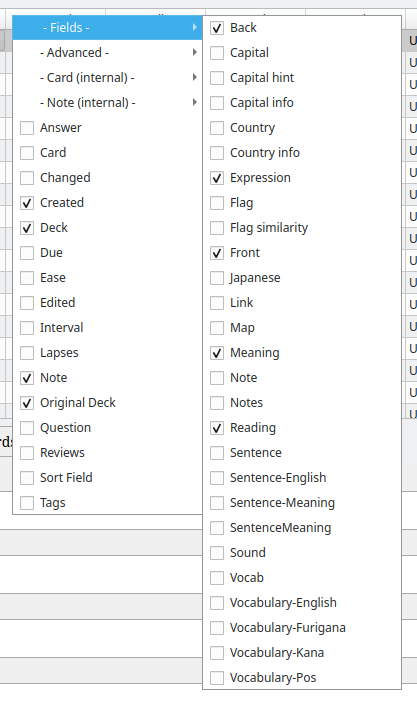Expand the Advanced submenu arrow
Image resolution: width=417 pixels, height=715 pixels.
195,52
